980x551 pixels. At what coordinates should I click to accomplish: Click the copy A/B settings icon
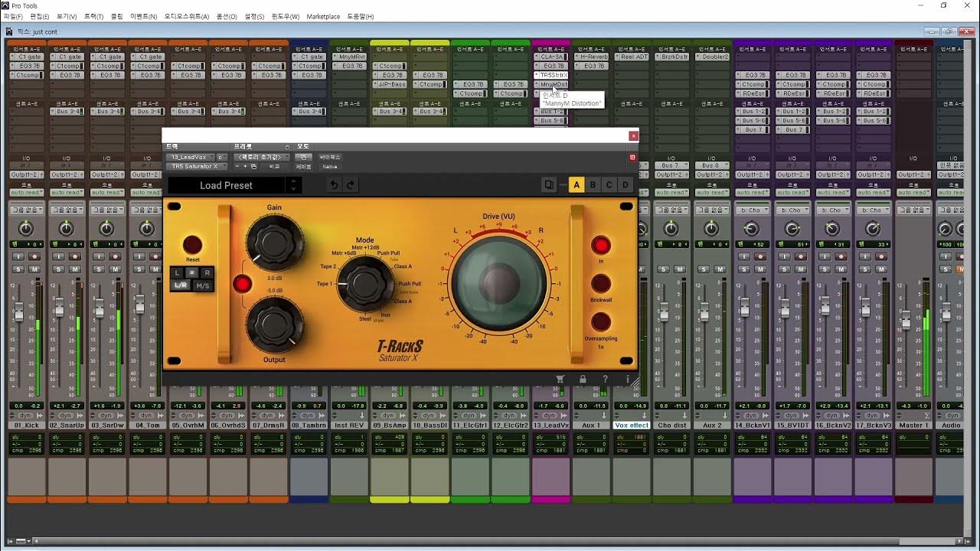[x=549, y=185]
